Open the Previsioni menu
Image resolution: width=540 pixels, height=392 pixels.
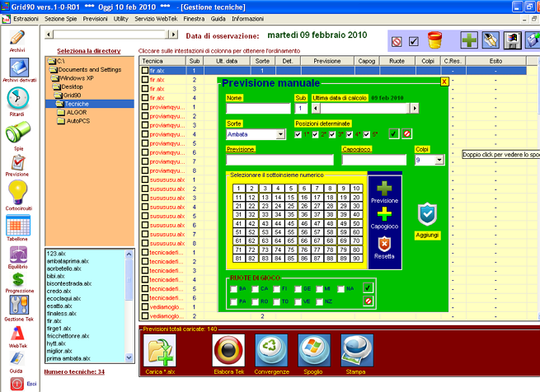pos(95,19)
